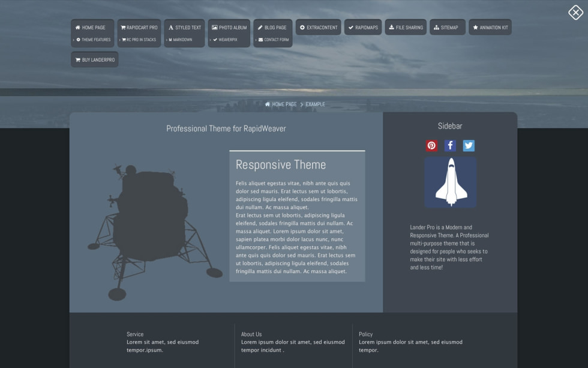This screenshot has width=588, height=368.
Task: Open Sitemap menu item
Action: (448, 28)
